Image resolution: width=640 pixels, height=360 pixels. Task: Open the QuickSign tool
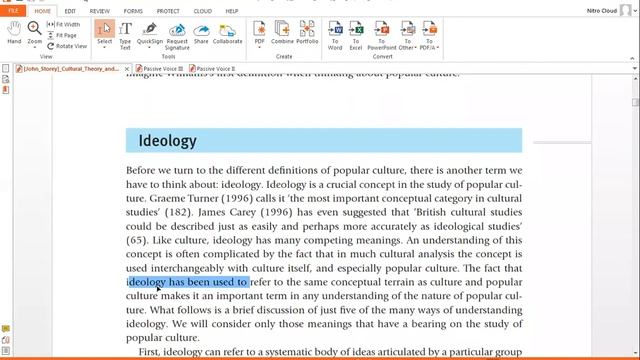149,32
